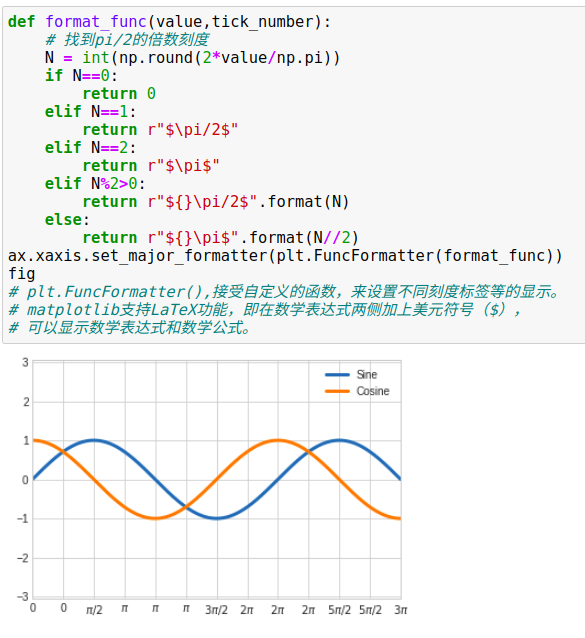Screen dimensions: 585x638
Task: Click the orange line sample in legend
Action: [337, 391]
